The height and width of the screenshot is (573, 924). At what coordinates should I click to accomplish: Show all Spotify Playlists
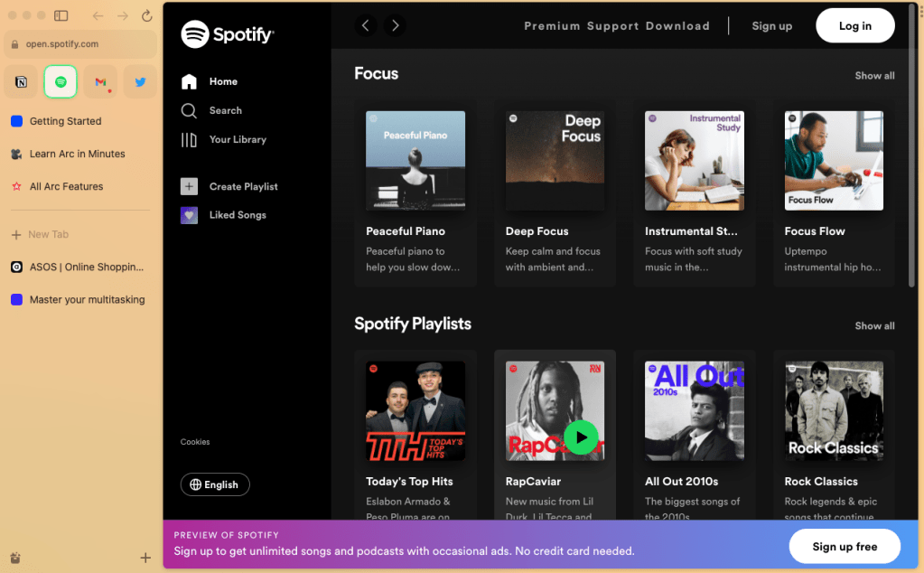(x=874, y=325)
